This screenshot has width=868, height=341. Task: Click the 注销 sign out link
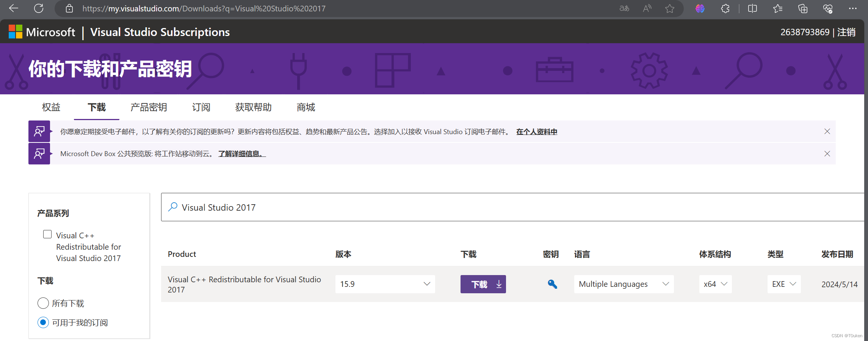tap(846, 32)
